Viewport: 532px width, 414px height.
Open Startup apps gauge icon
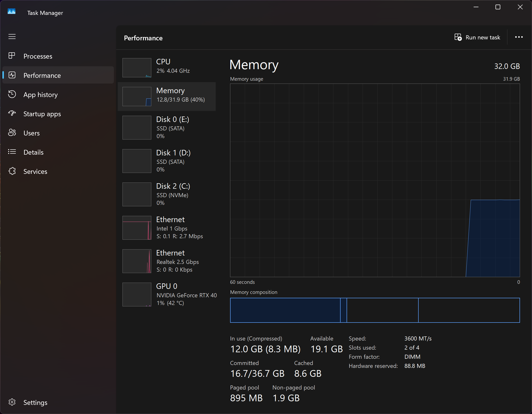click(12, 114)
